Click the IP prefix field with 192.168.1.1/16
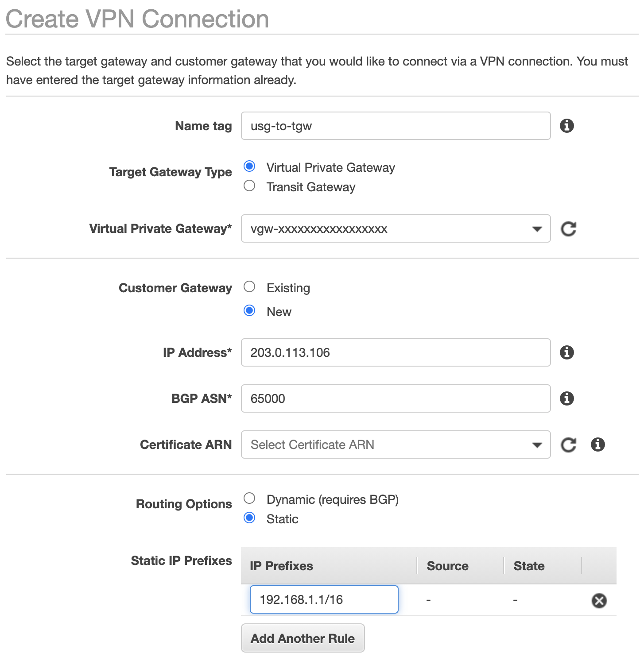The width and height of the screenshot is (644, 657). [x=324, y=599]
